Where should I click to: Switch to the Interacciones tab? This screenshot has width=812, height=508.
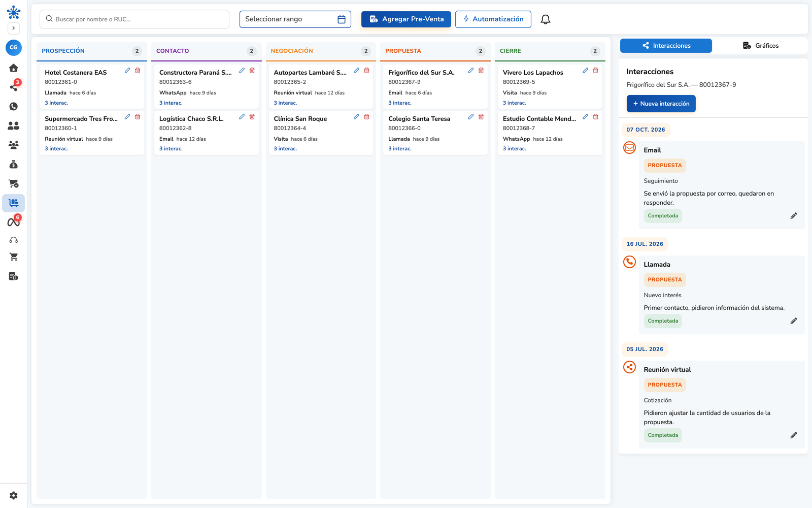point(666,46)
